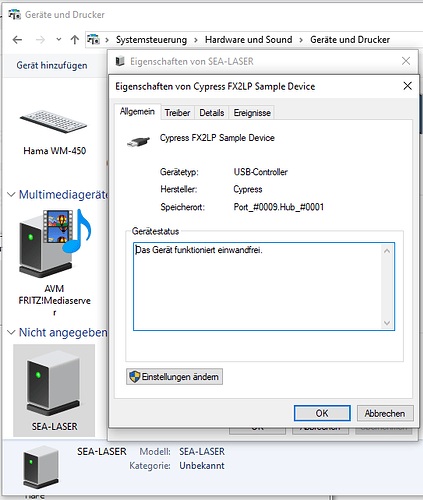Screen dimensions: 423x500
Task: Click the USB plug icon in properties dialog
Action: point(138,142)
